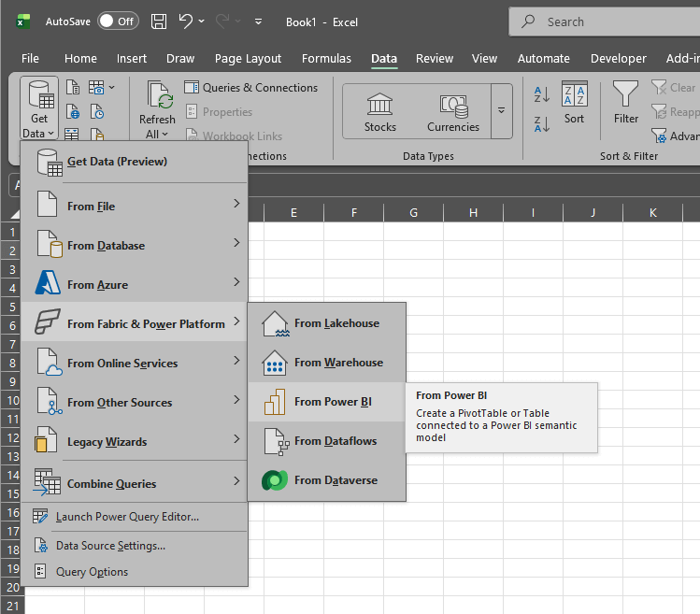Toggle the AutoSave switch

point(118,21)
